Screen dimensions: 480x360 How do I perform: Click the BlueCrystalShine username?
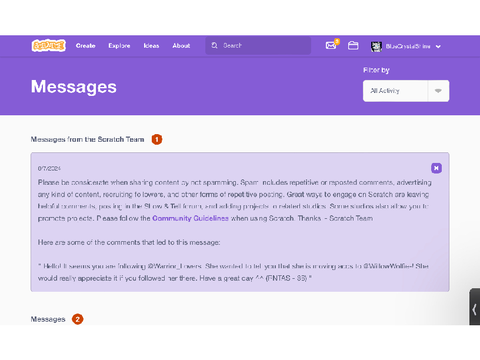408,46
